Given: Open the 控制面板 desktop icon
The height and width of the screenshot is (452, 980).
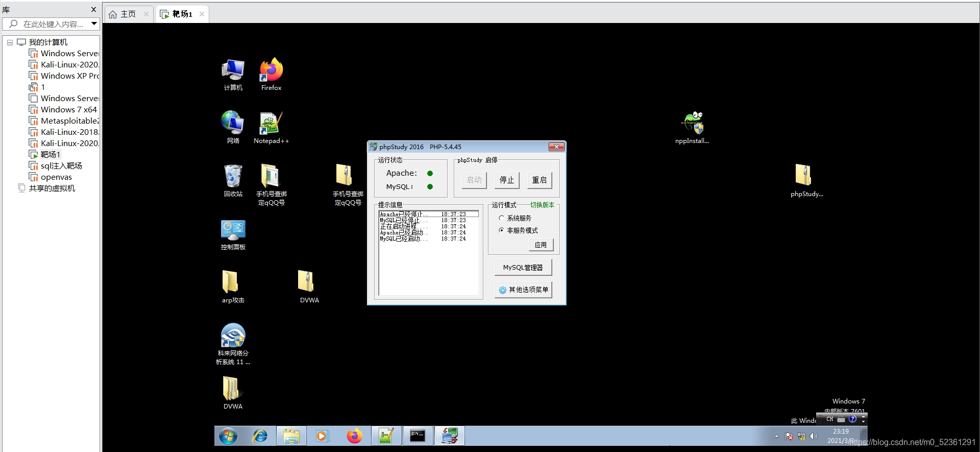Looking at the screenshot, I should tap(233, 234).
